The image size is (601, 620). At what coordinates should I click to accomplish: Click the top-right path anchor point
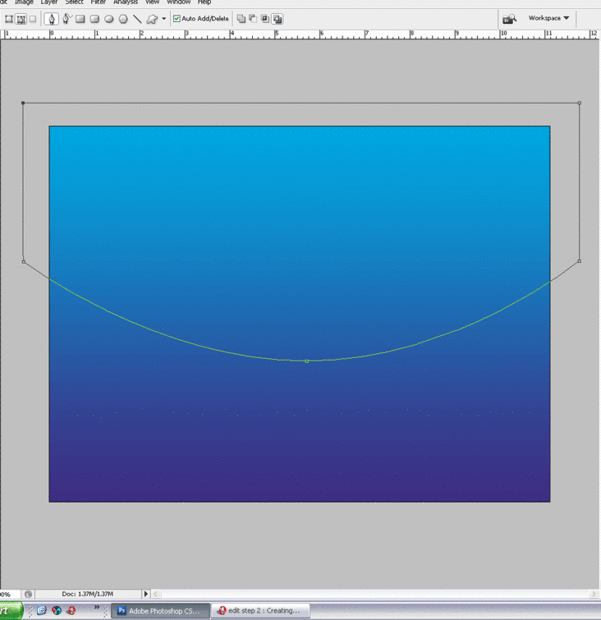pos(579,103)
